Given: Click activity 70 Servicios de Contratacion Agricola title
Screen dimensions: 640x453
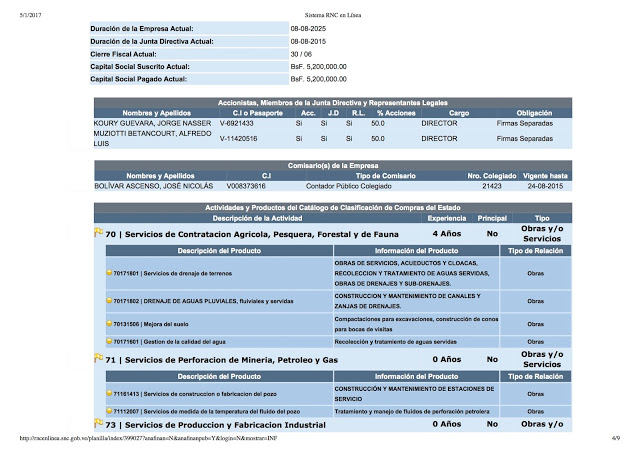Looking at the screenshot, I should 252,234.
